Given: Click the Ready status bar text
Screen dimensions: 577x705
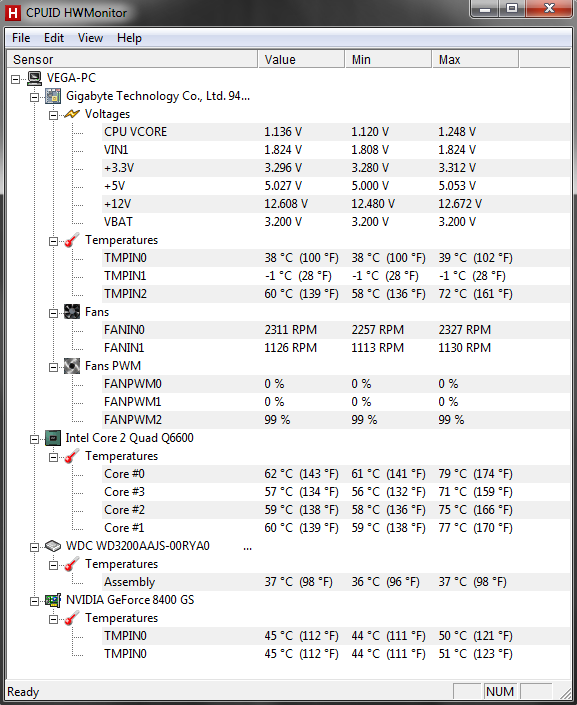Looking at the screenshot, I should tap(23, 692).
